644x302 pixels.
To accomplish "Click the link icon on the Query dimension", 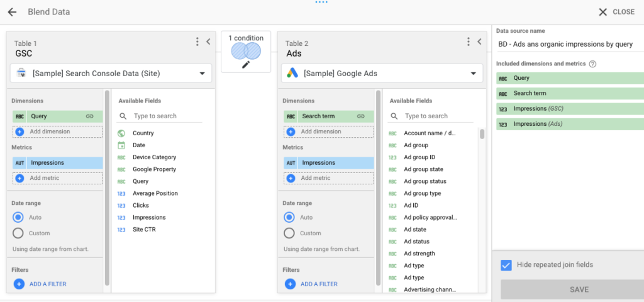I will pos(89,116).
